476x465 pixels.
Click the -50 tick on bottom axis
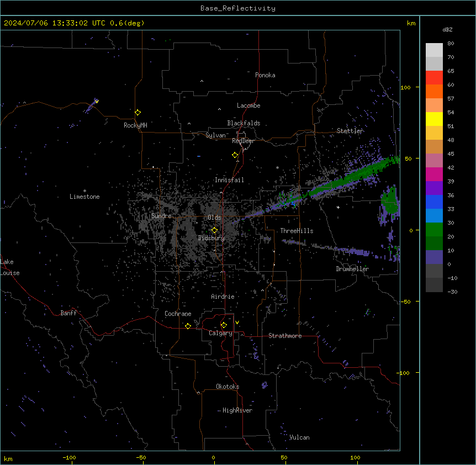[141, 457]
